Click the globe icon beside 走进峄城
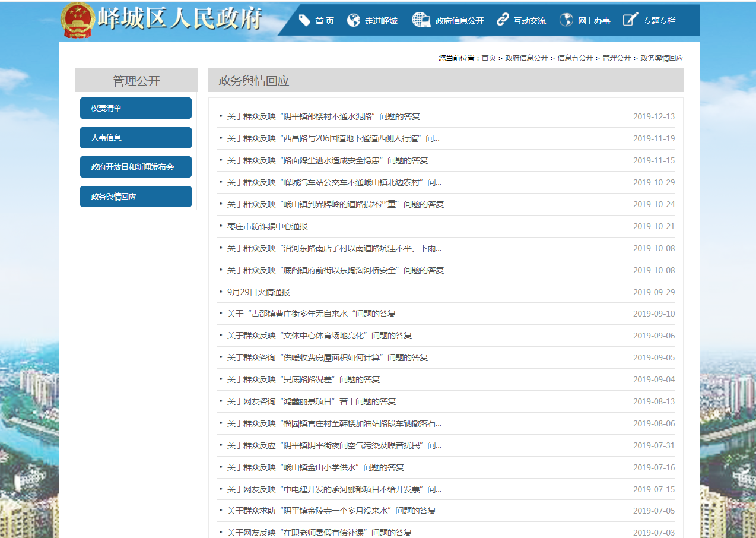The height and width of the screenshot is (538, 756). coord(354,20)
